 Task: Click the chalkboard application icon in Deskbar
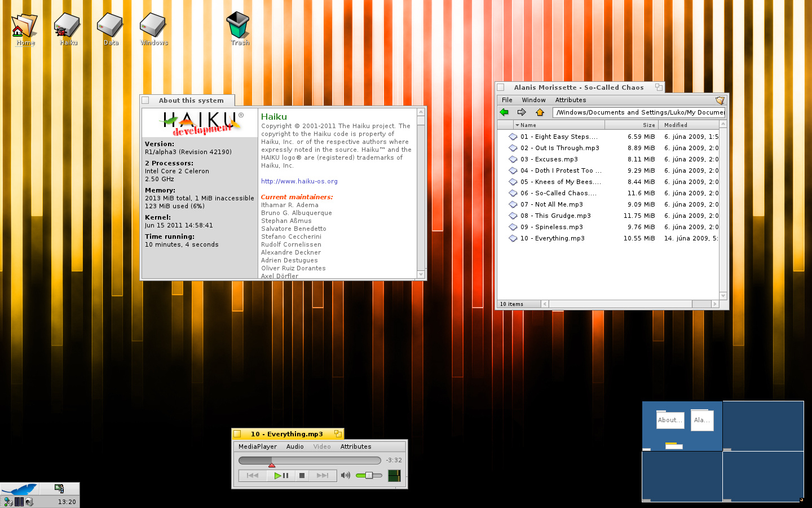59,488
